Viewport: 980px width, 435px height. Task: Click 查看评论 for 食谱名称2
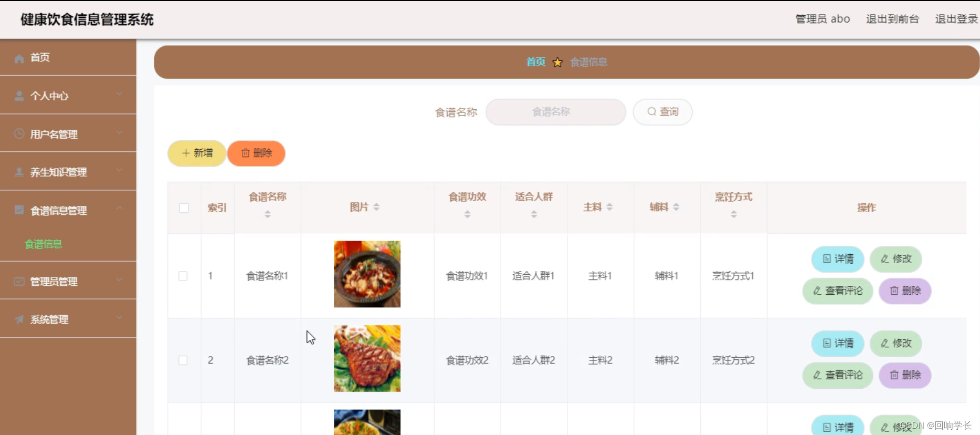838,375
